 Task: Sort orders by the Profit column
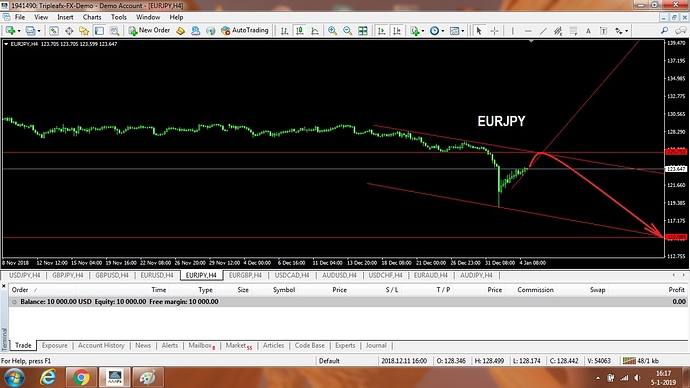(x=676, y=290)
